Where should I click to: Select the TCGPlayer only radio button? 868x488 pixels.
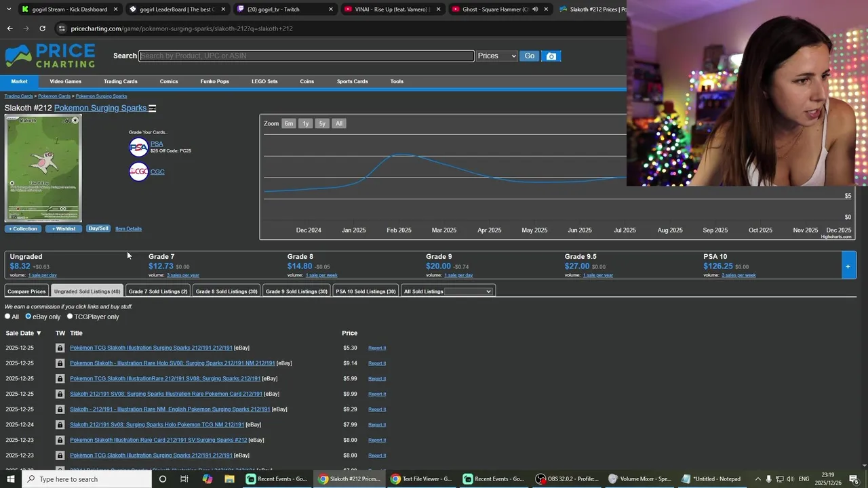tap(69, 317)
